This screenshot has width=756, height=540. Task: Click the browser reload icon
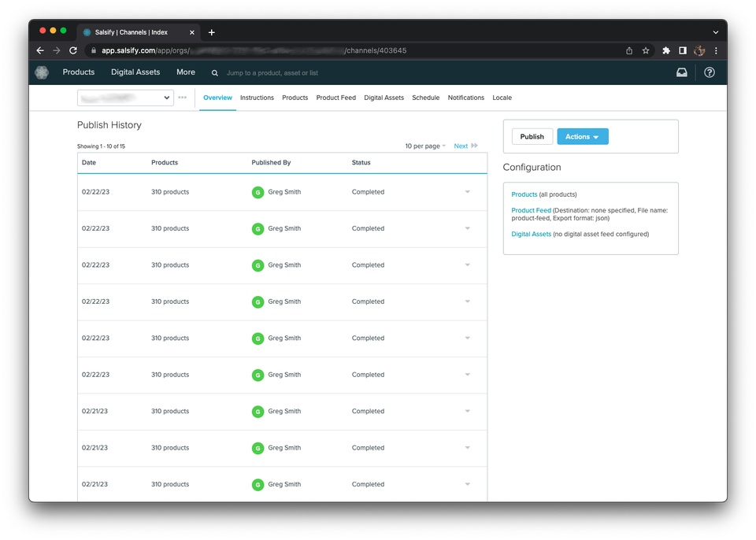73,50
